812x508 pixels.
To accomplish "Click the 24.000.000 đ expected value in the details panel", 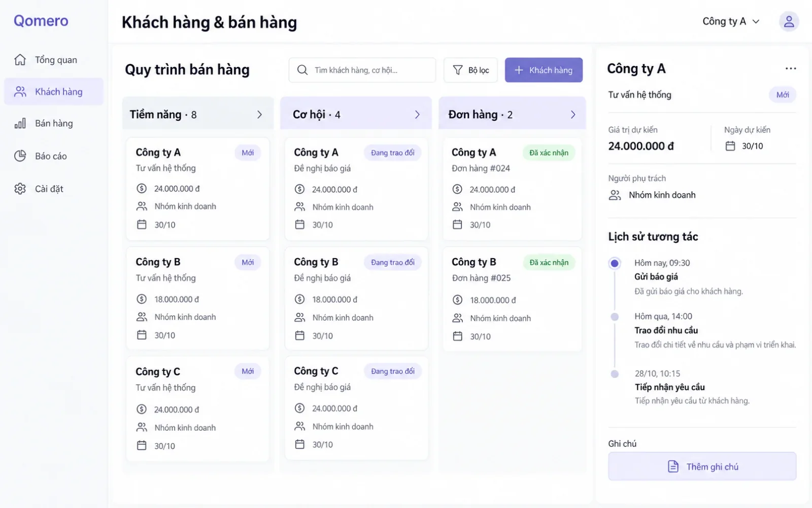I will tap(641, 146).
